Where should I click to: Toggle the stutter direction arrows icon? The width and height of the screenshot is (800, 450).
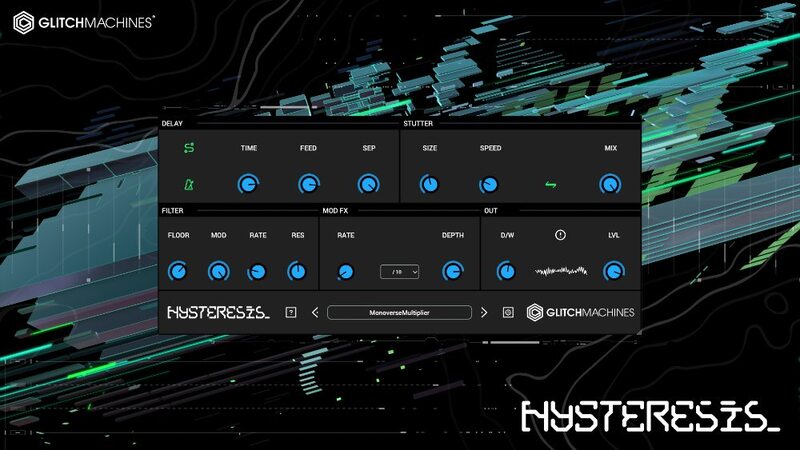point(551,185)
